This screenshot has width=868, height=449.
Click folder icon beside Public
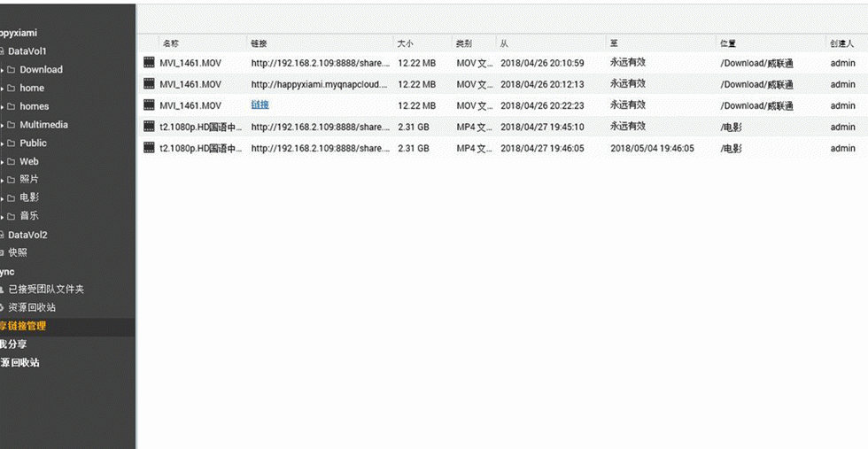11,143
